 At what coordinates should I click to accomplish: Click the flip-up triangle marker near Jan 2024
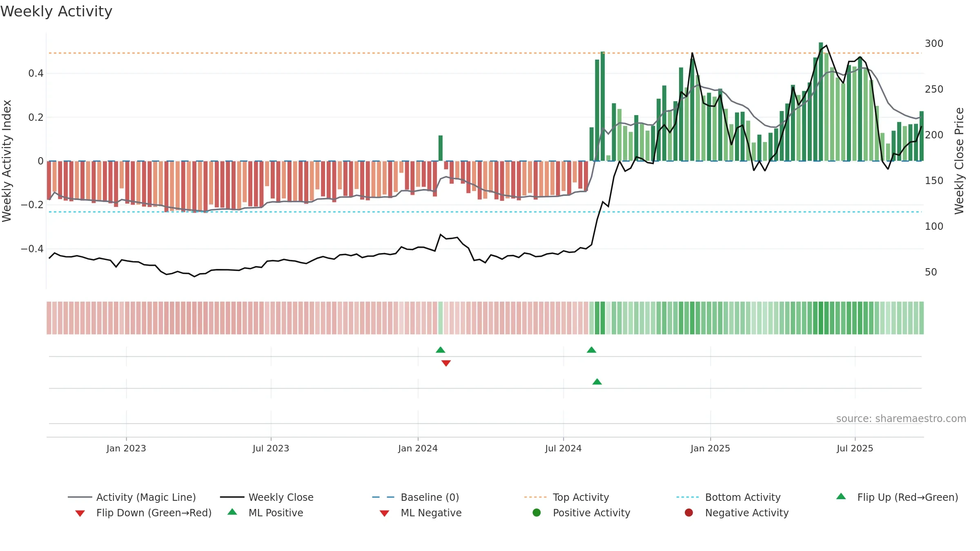coord(440,350)
